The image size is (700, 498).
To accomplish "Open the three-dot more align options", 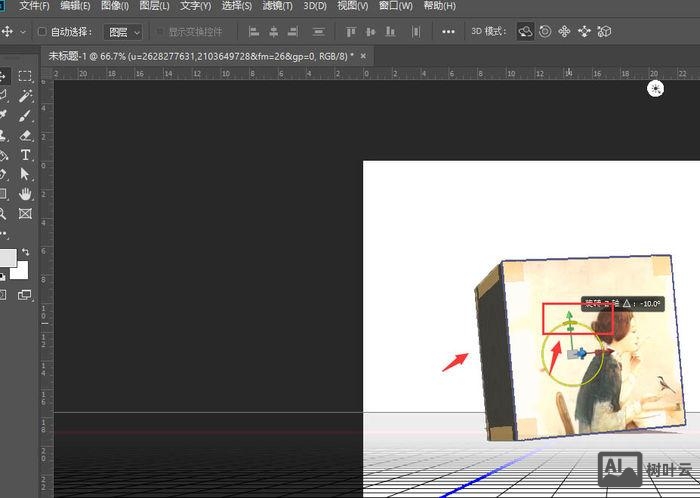I will coord(448,32).
